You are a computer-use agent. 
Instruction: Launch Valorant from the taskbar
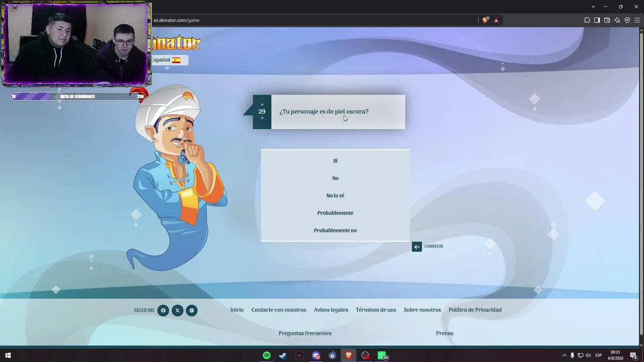coord(299,355)
